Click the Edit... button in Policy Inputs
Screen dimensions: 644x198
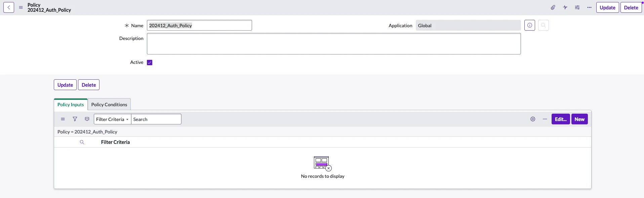click(x=561, y=119)
